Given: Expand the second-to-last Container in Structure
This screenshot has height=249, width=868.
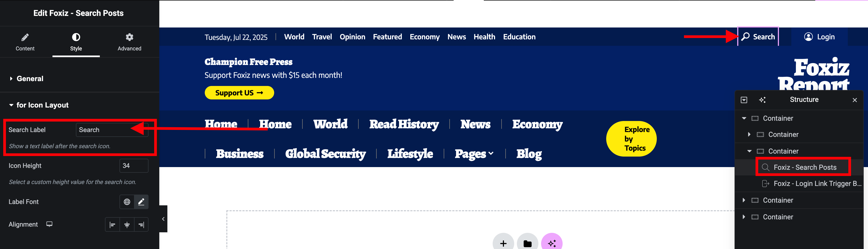Looking at the screenshot, I should coord(744,200).
